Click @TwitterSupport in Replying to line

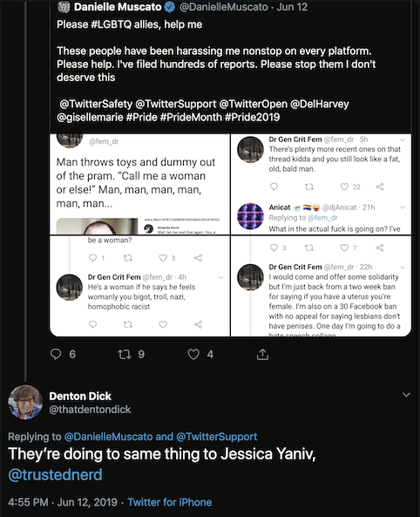[217, 437]
